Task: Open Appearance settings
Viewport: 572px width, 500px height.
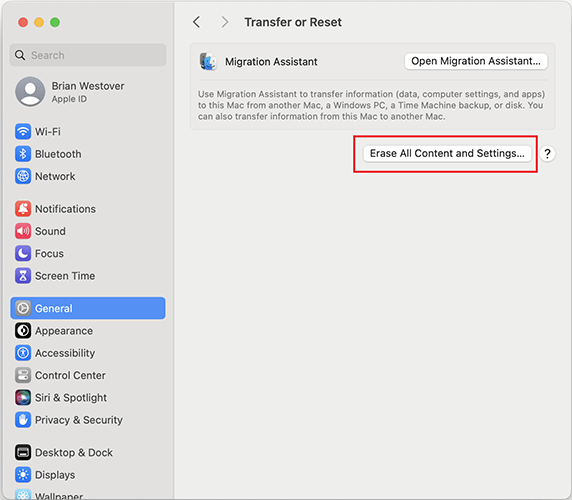Action: coord(88,330)
